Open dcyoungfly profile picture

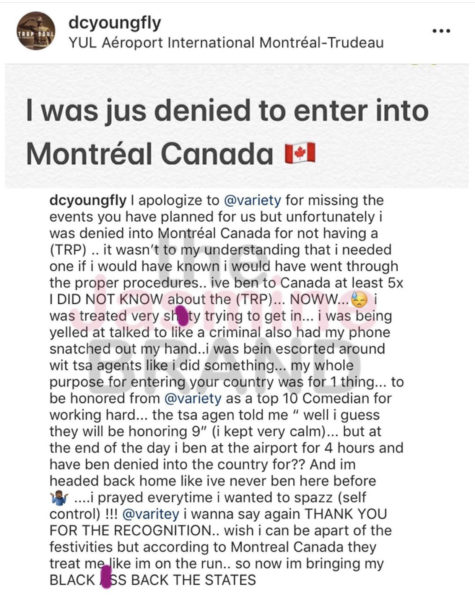point(36,31)
